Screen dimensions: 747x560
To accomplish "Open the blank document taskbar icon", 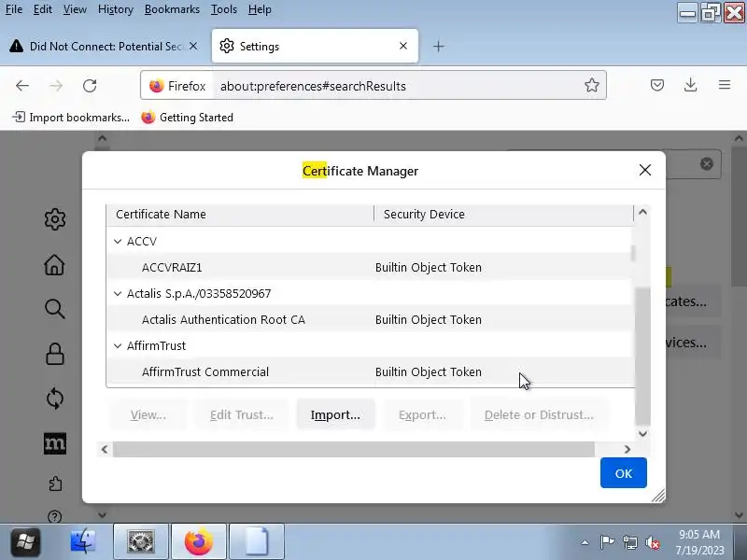I will point(257,541).
